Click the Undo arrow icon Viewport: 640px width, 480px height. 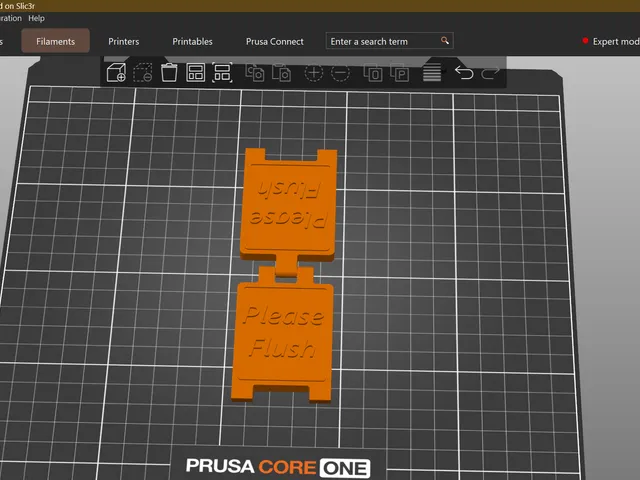(464, 73)
